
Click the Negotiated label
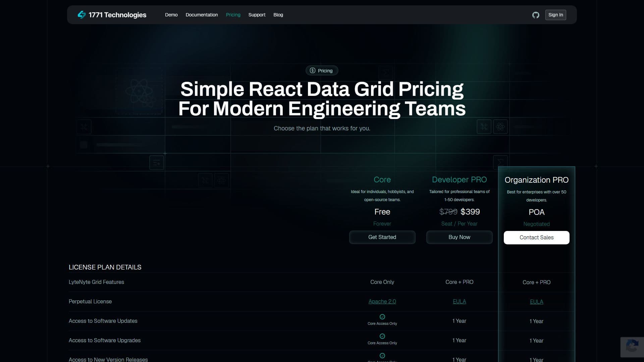coord(537,224)
